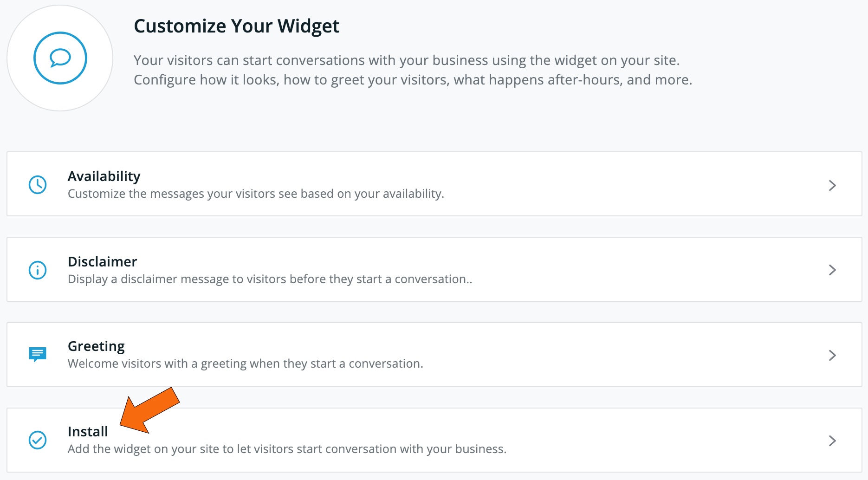
Task: Click the message icon beside Greeting
Action: (x=38, y=355)
